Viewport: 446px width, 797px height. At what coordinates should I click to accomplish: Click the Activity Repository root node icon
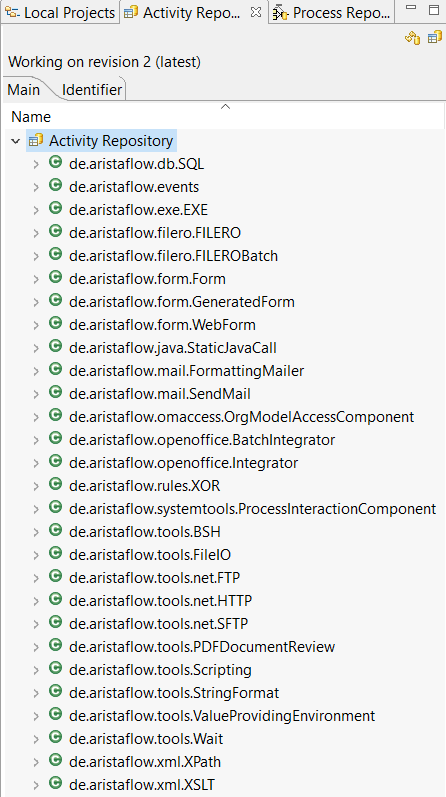click(36, 140)
